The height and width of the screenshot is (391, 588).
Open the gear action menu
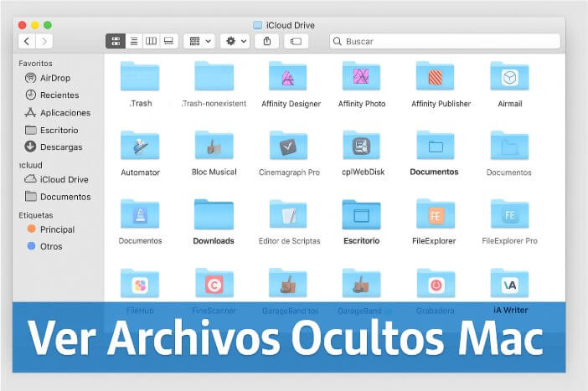tap(235, 41)
